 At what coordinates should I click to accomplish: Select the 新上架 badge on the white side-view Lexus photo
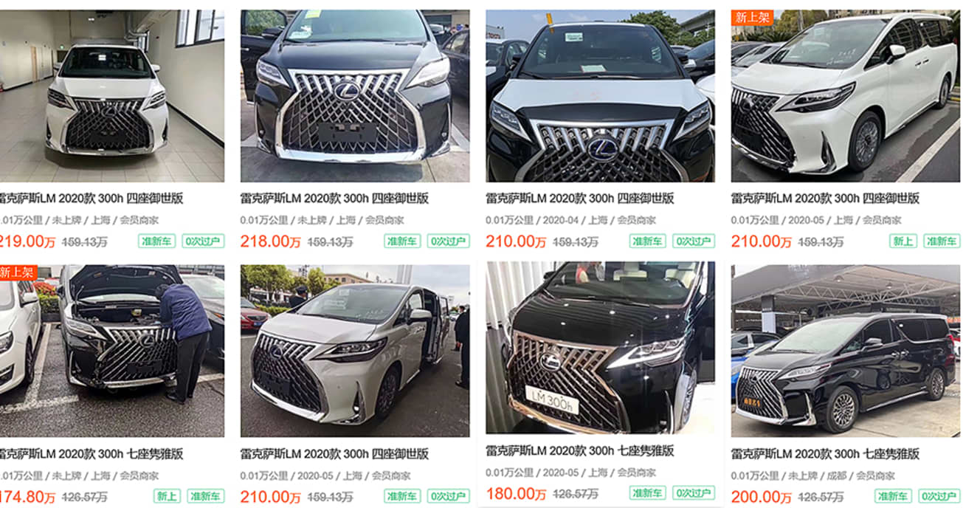(750, 17)
